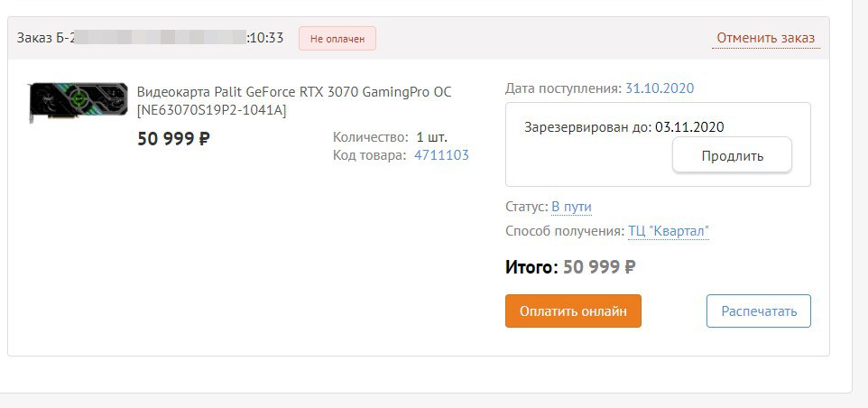868x408 pixels.
Task: Open product code 4711103 link
Action: 441,155
